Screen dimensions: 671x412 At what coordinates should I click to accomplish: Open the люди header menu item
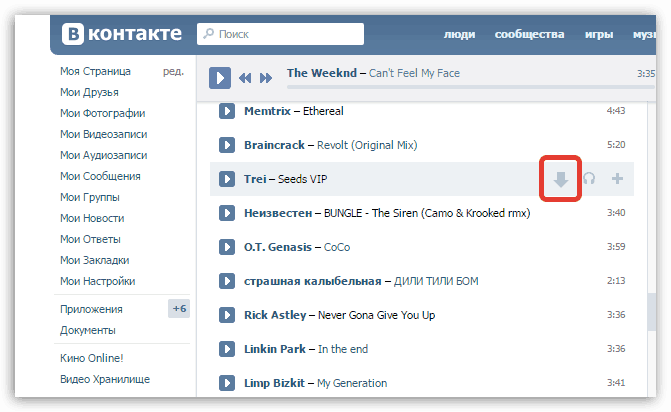click(x=459, y=34)
